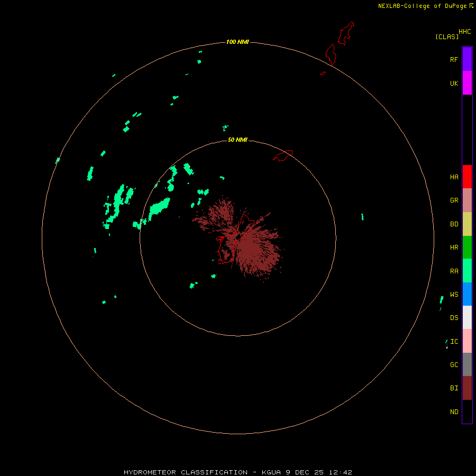Click the RF purple legend swatch

click(467, 59)
